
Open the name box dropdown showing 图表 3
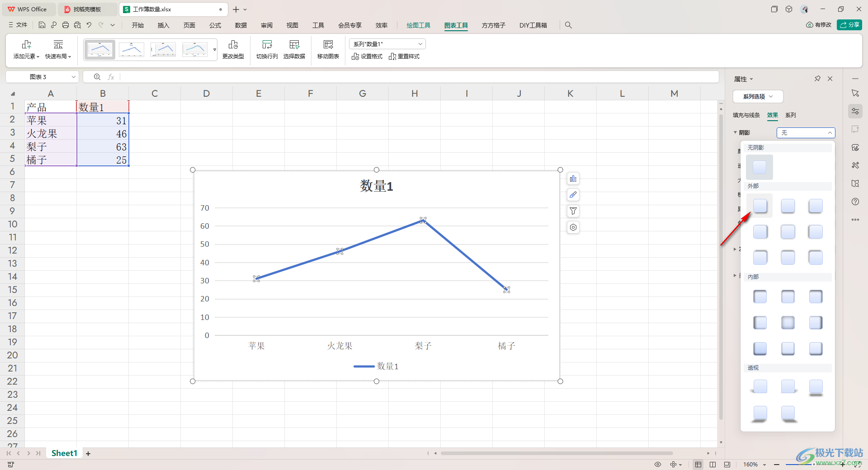tap(74, 77)
